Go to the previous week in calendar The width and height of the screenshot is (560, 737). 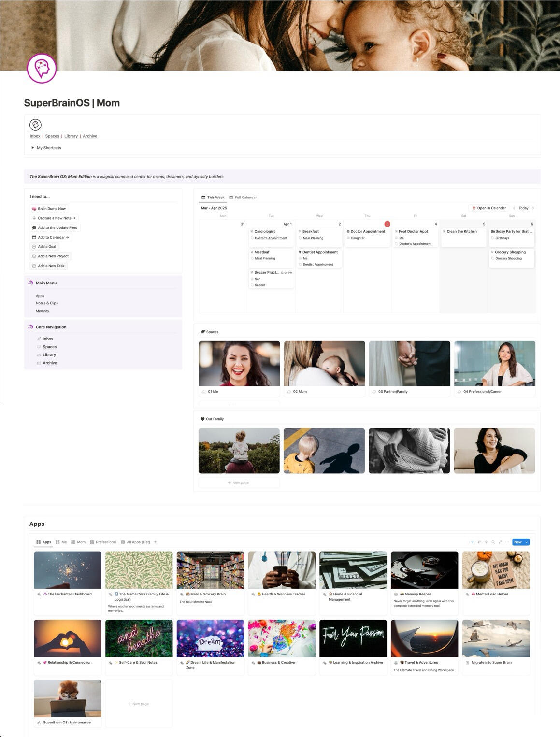point(514,208)
